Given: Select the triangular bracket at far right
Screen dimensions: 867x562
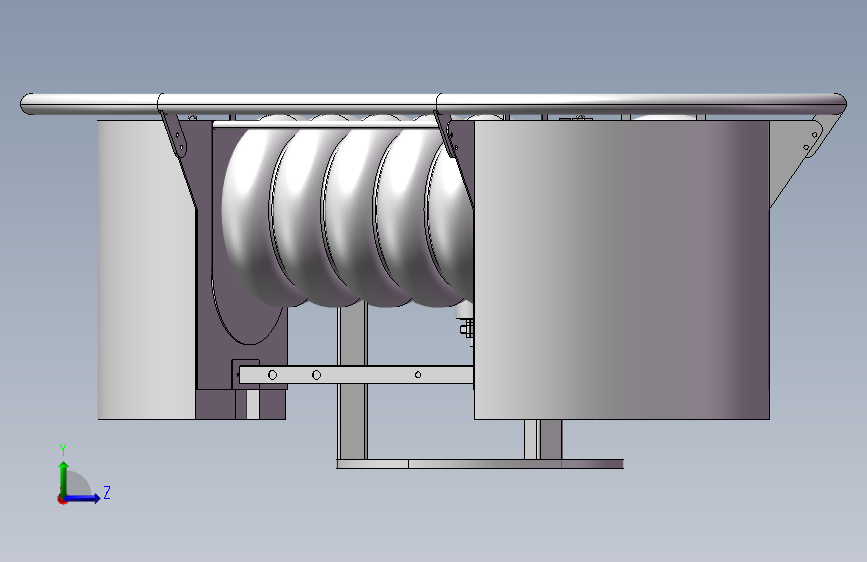Looking at the screenshot, I should [796, 160].
